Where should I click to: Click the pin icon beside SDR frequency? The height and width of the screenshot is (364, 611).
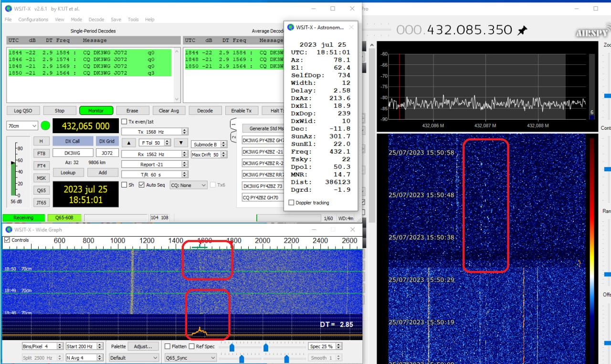point(522,30)
